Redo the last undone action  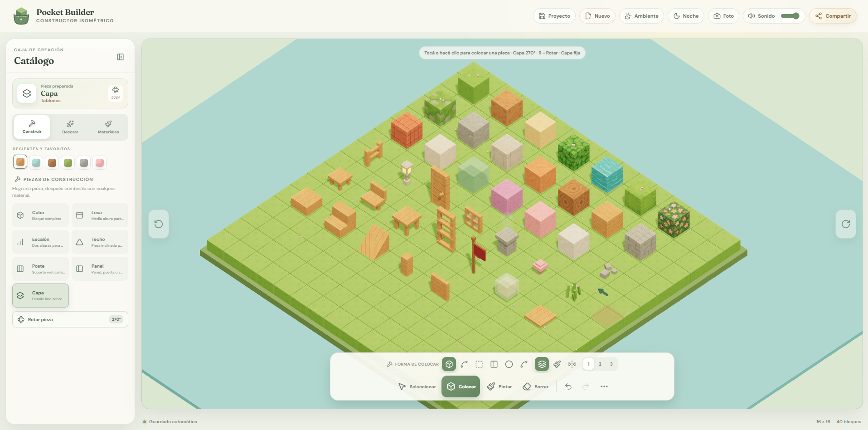pos(586,386)
